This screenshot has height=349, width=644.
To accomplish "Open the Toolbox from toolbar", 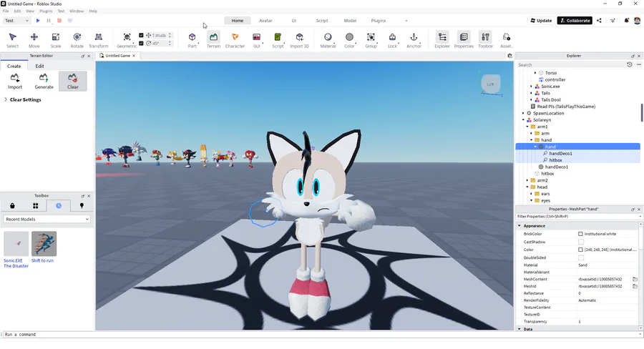I will (485, 40).
